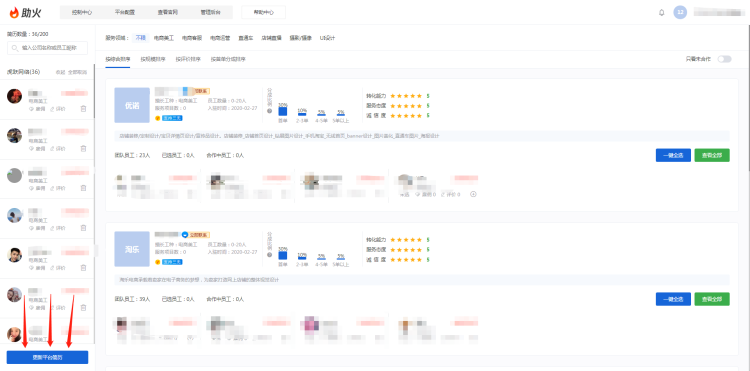Image resolution: width=750 pixels, height=371 pixels.
Task: Click the 领联系 badge on 优诺 card
Action: (201, 91)
